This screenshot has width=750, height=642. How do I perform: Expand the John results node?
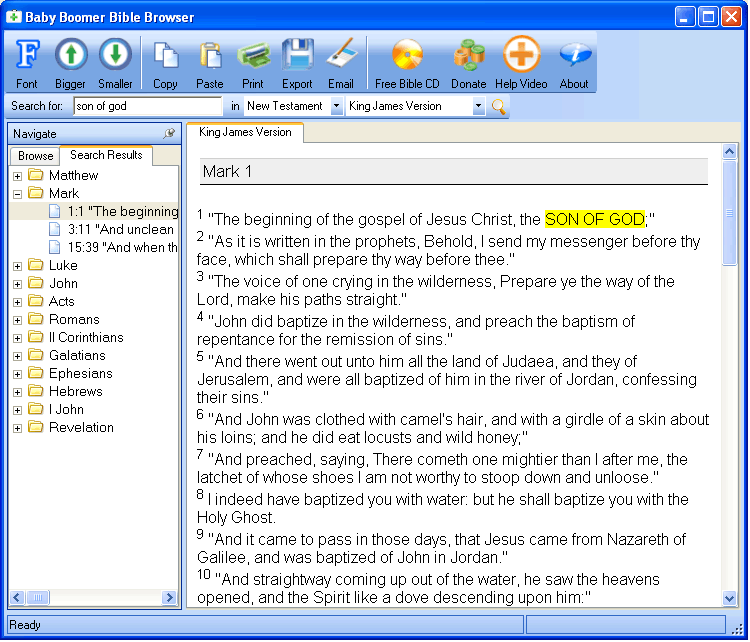(x=17, y=284)
